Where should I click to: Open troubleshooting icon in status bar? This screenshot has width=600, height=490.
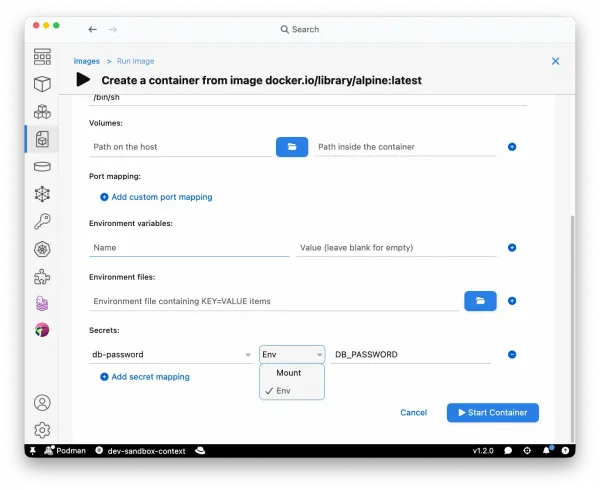[x=527, y=451]
